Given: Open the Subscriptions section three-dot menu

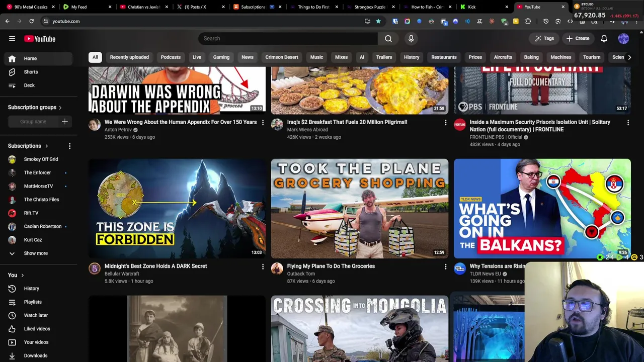Looking at the screenshot, I should [x=69, y=146].
